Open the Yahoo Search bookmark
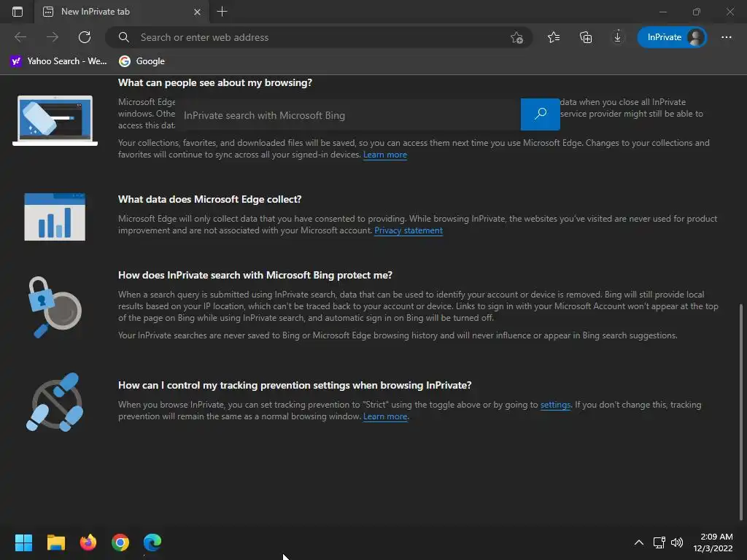The width and height of the screenshot is (747, 560). (58, 61)
